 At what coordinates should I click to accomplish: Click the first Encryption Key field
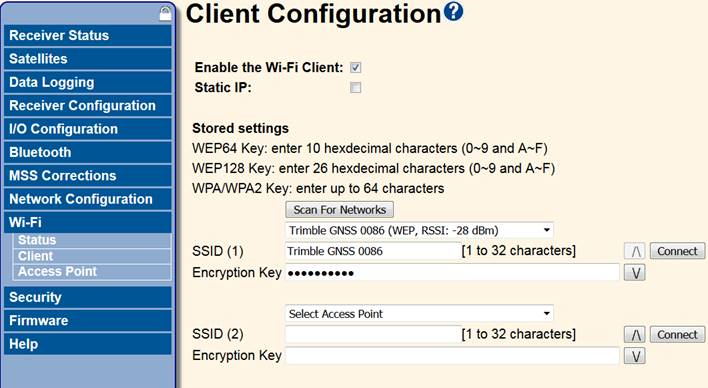452,272
